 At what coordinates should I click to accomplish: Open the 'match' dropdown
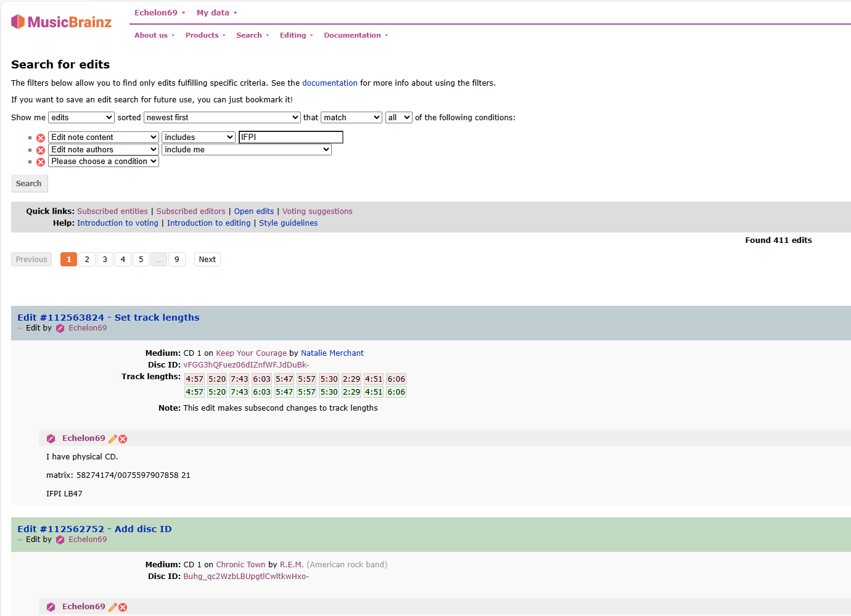[x=351, y=117]
